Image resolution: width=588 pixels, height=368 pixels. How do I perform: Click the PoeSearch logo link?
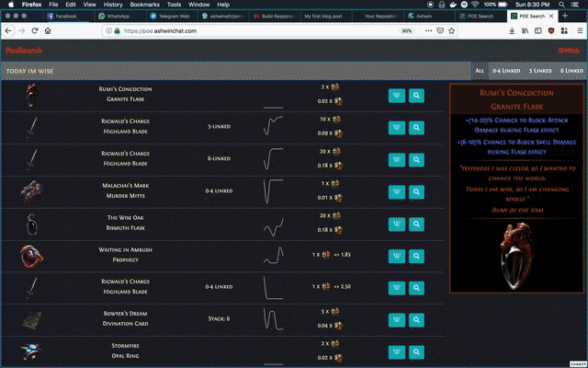tap(24, 51)
